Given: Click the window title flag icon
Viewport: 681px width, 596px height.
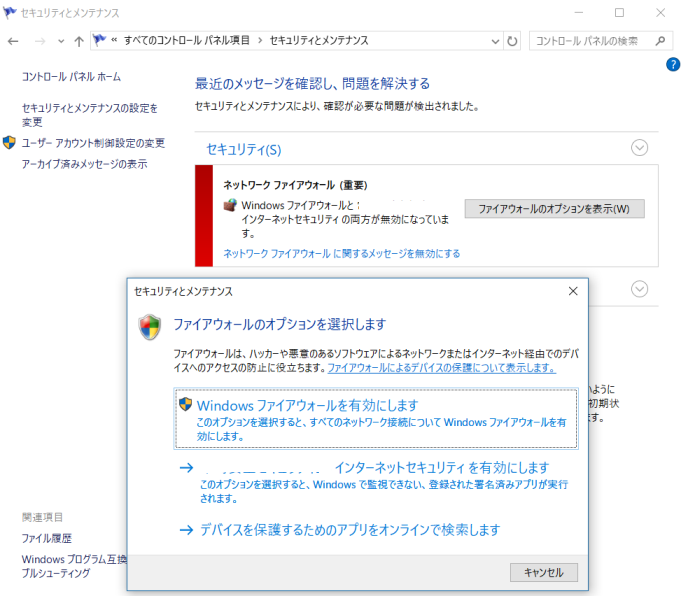Looking at the screenshot, I should click(x=10, y=13).
